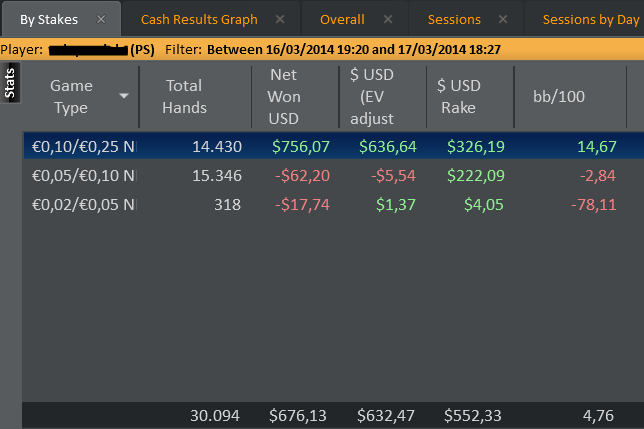Sort by Total Hands column header

[184, 96]
